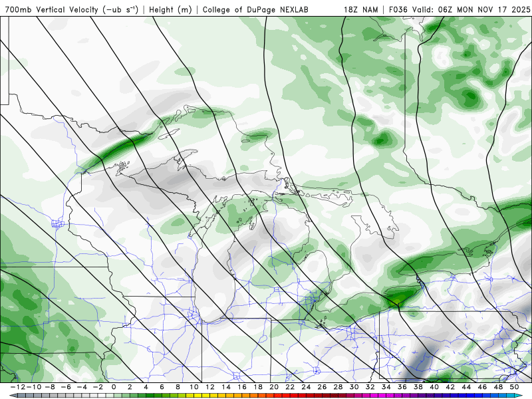
Task: Click the '700mb Vertical Velocity' title text
Action: click(x=53, y=9)
